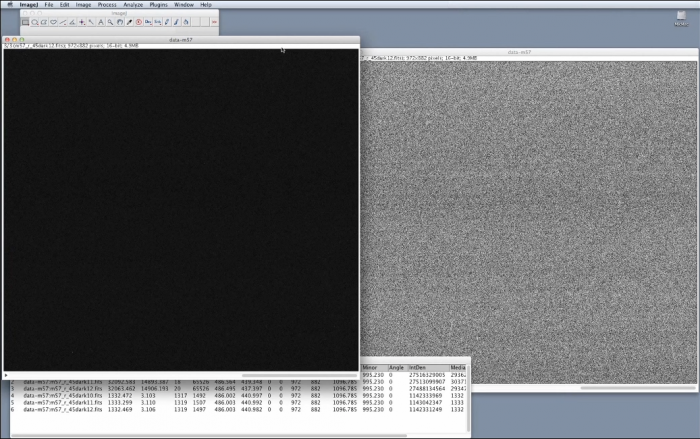Image resolution: width=700 pixels, height=439 pixels.
Task: Select the Rectangle selection tool
Action: [x=25, y=22]
